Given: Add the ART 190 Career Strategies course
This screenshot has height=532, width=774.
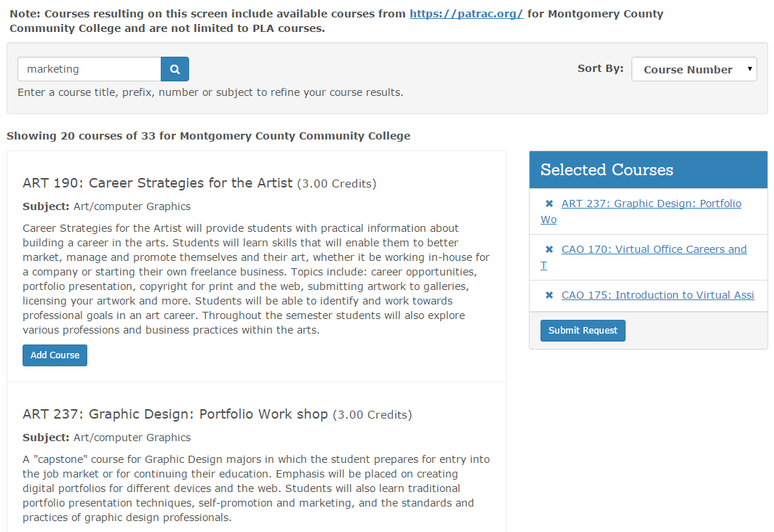Looking at the screenshot, I should pyautogui.click(x=55, y=355).
